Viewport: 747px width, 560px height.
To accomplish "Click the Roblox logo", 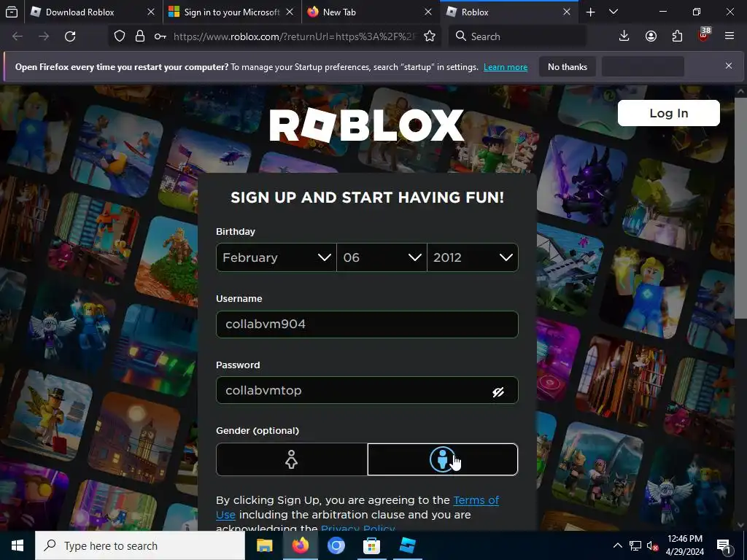I will click(367, 125).
